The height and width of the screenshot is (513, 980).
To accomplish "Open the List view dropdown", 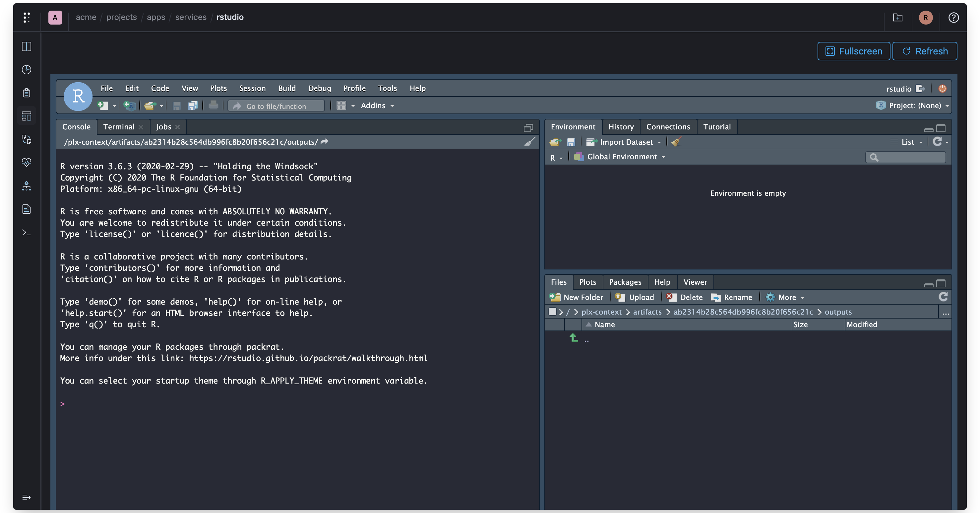I will pos(907,142).
